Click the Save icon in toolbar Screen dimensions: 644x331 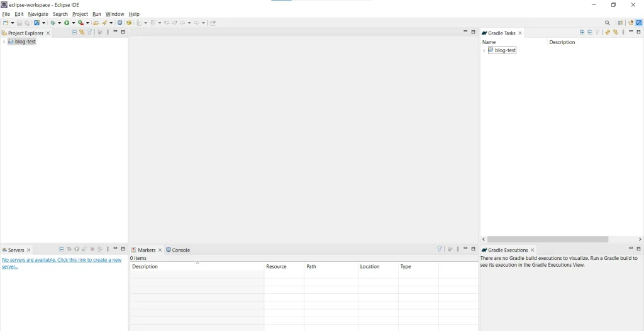19,23
